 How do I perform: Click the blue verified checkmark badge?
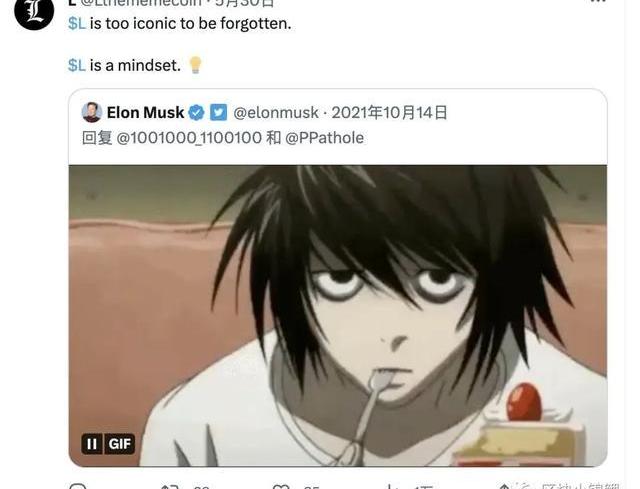(x=196, y=113)
